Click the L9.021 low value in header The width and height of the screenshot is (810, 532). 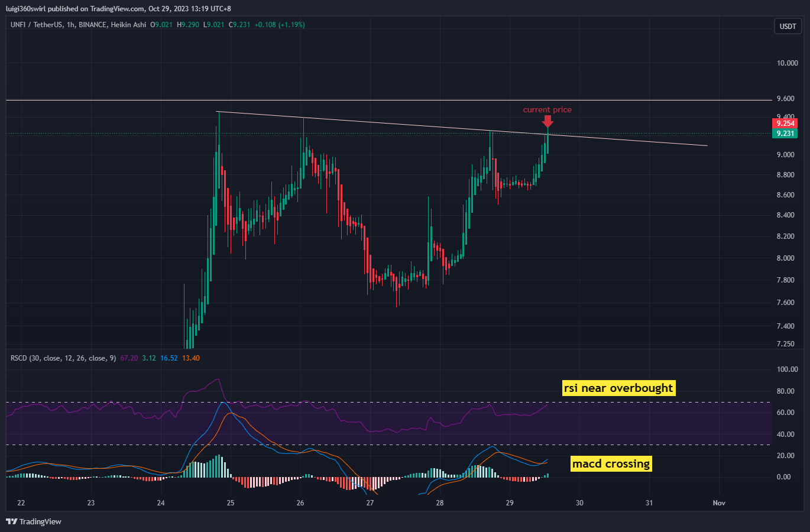tap(213, 25)
